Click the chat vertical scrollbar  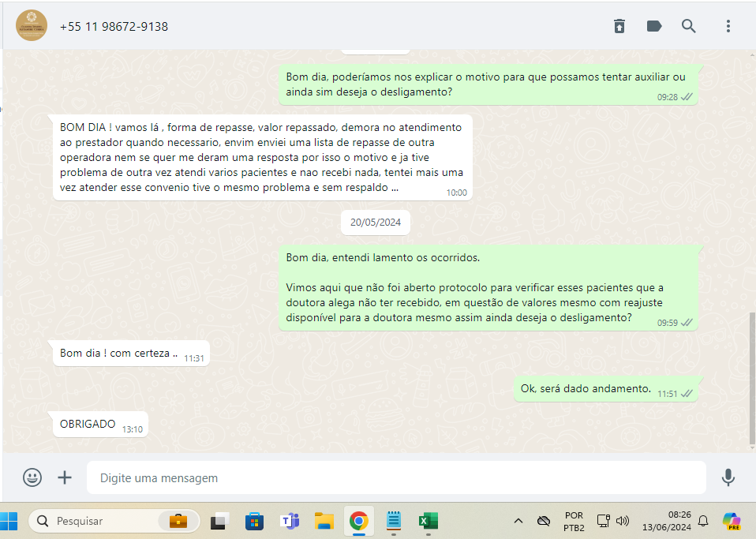click(x=752, y=379)
